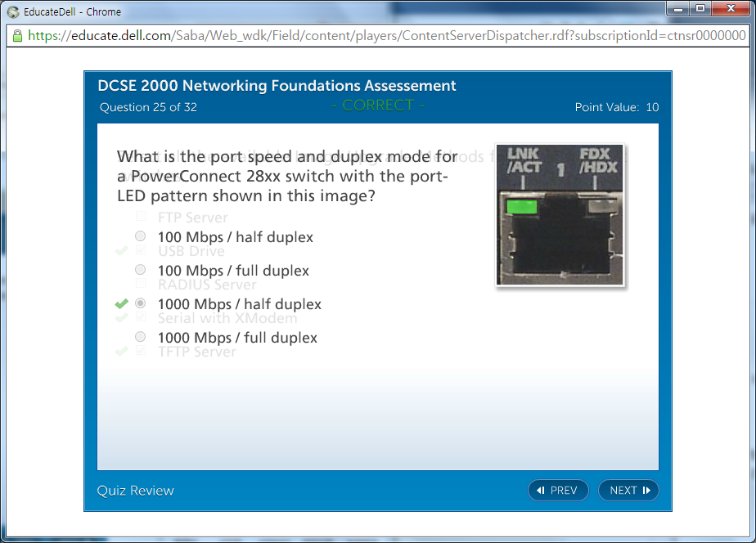Click the green checkmark beside 1000 Mbps / half duplex

[122, 303]
